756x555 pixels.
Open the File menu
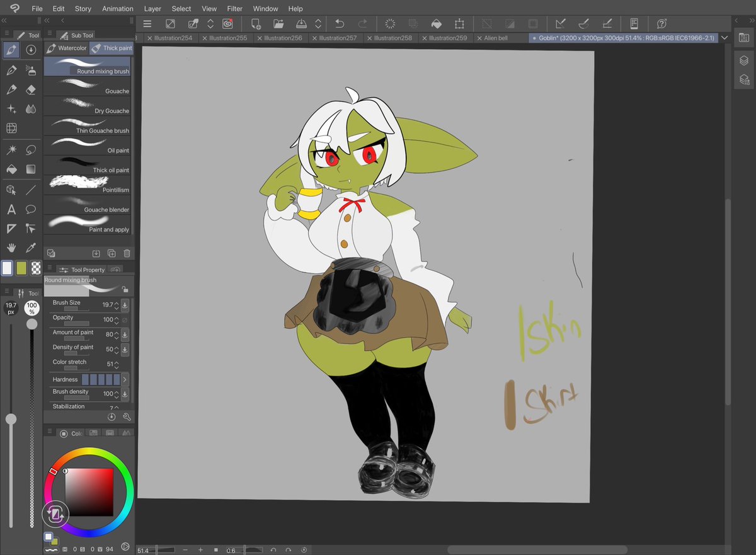pyautogui.click(x=37, y=9)
